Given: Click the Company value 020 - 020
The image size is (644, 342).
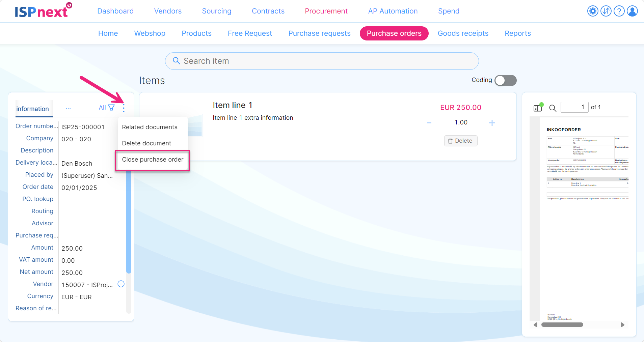Looking at the screenshot, I should click(x=76, y=139).
